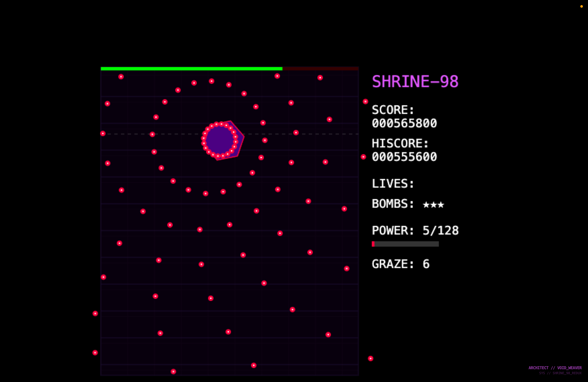Click the gray power gauge bar
The height and width of the screenshot is (382, 588).
(x=406, y=244)
